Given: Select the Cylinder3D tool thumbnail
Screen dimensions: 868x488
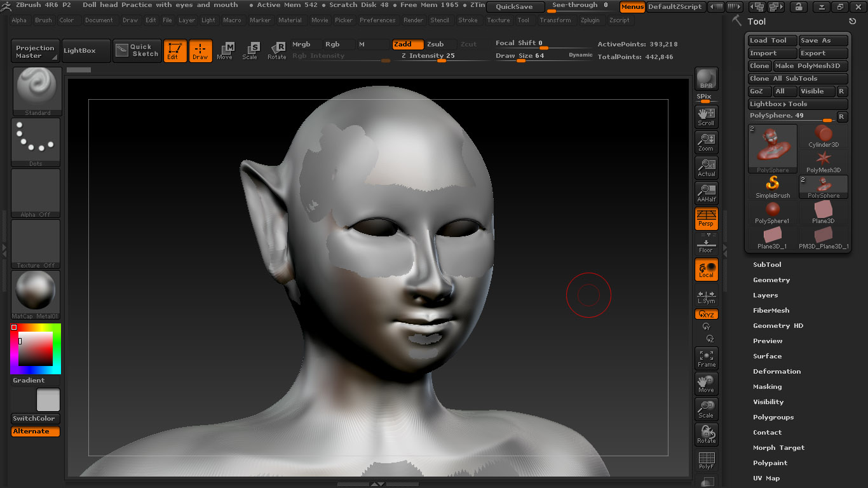Looking at the screenshot, I should click(x=824, y=137).
